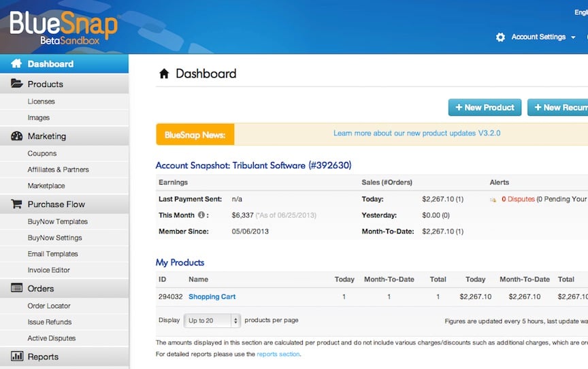Viewport: 588px width, 369px height.
Task: Select Dashboard in the sidebar
Action: [64, 64]
